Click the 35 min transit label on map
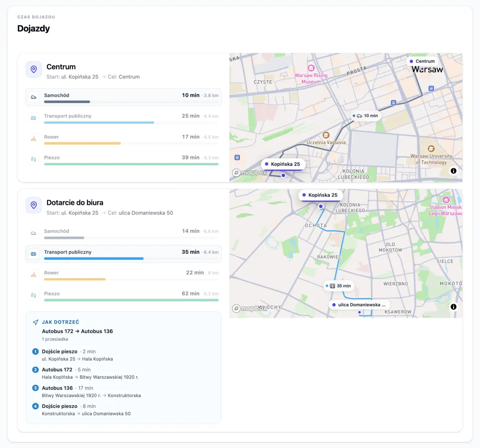Screen dimensions: 480x448 (x=339, y=286)
